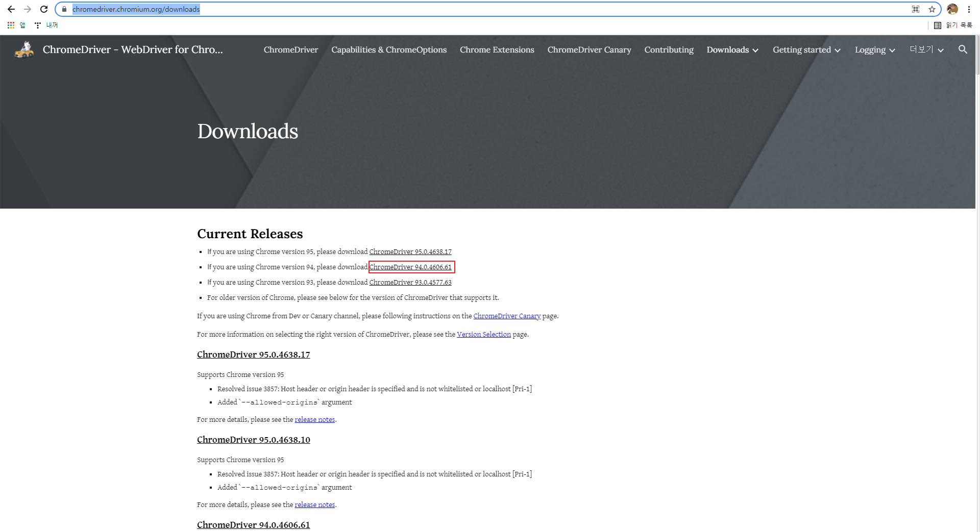Open the 내꺼 bookmark

(x=46, y=25)
